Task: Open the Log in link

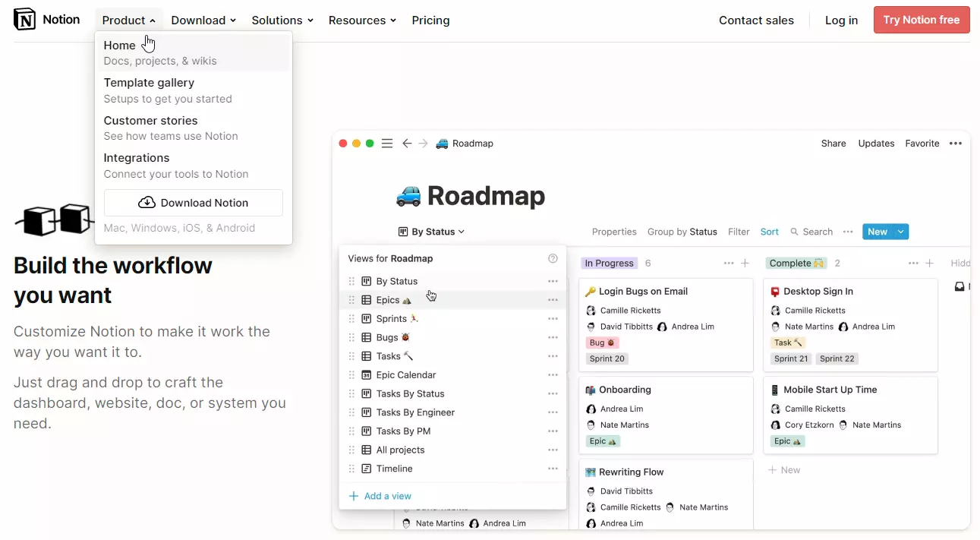Action: [x=841, y=21]
